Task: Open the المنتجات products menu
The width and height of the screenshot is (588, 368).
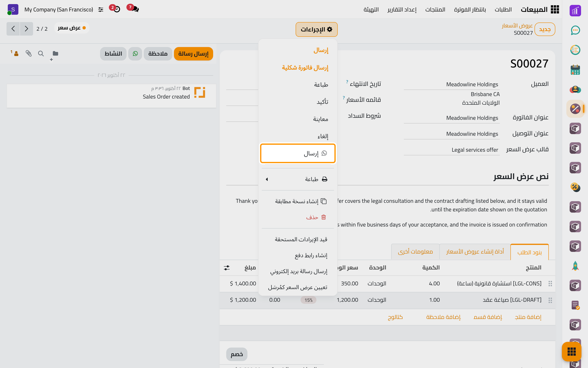Action: tap(435, 10)
